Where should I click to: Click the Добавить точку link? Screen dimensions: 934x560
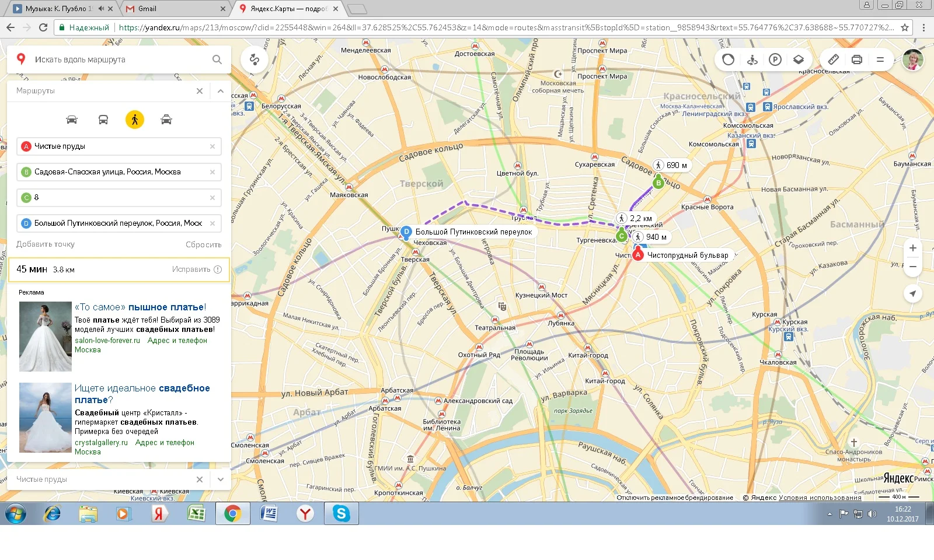coord(46,244)
